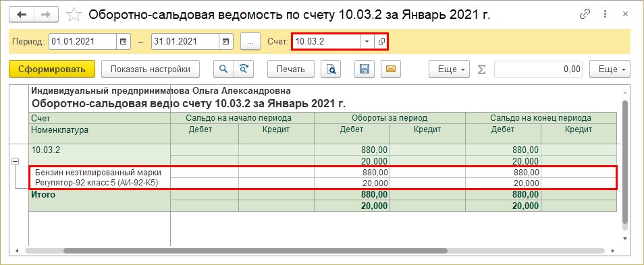The image size is (644, 265).
Task: Click vertical scrollbar up arrow
Action: [x=624, y=92]
